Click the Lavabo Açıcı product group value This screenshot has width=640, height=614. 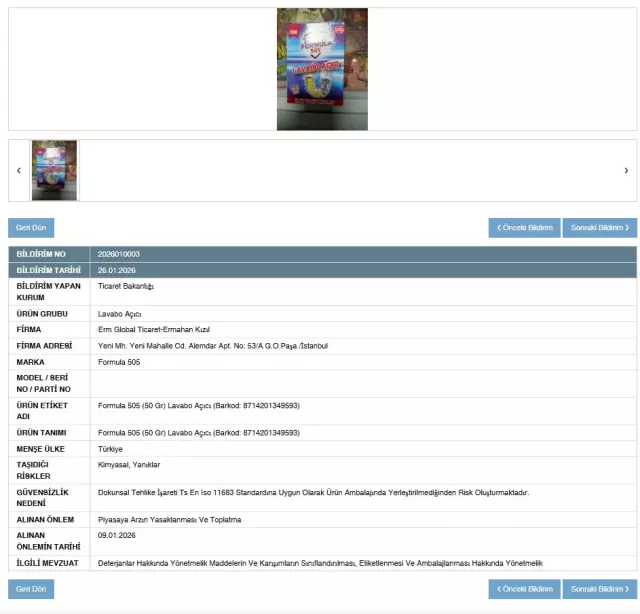click(120, 313)
